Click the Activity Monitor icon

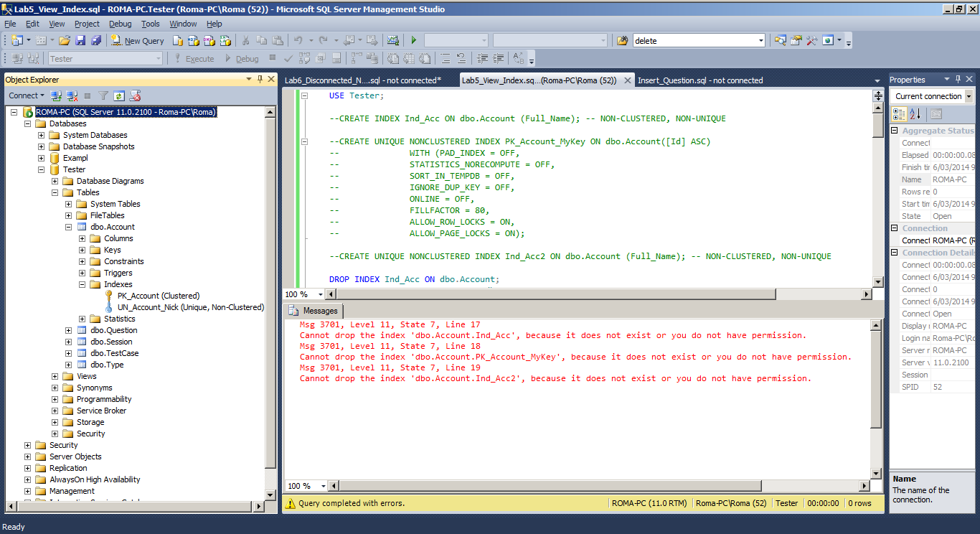point(393,41)
